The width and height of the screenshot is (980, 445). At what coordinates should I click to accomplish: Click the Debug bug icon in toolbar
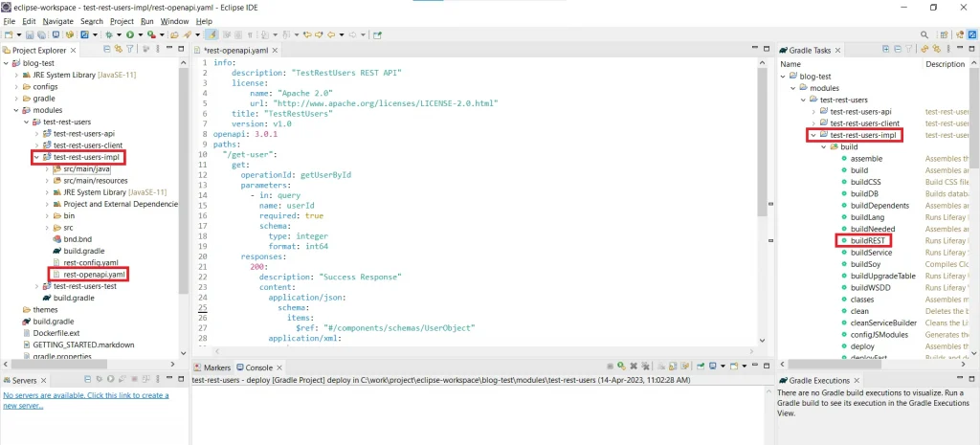pyautogui.click(x=109, y=35)
